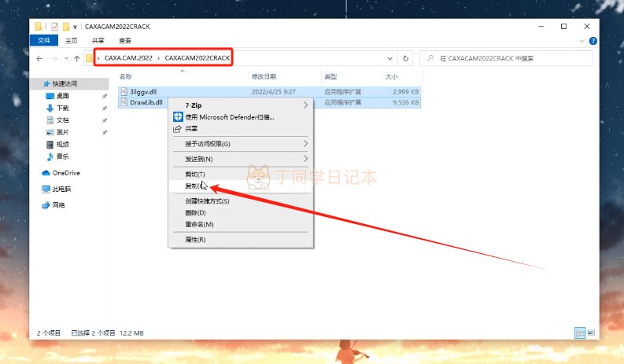Switch to the 主页 ribbon tab
The image size is (624, 364).
[x=72, y=41]
